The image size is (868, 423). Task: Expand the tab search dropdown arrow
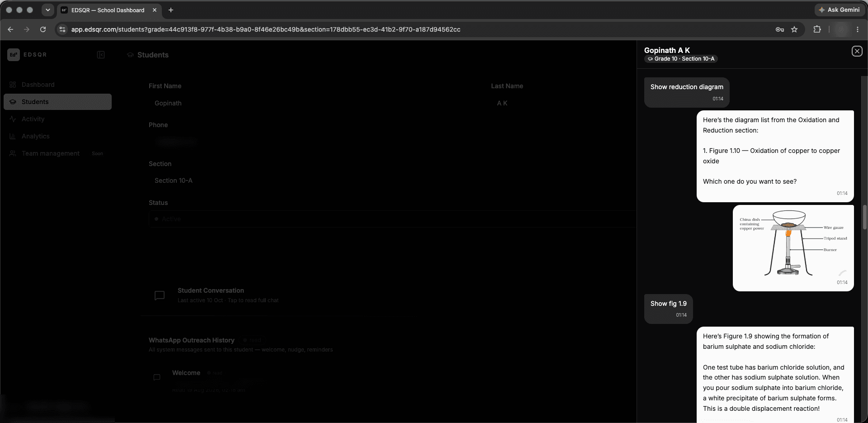click(47, 10)
